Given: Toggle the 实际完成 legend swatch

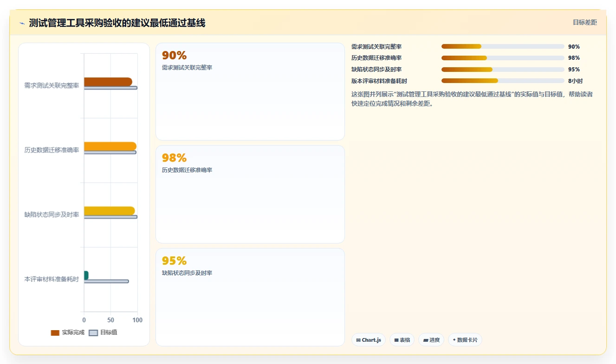Looking at the screenshot, I should [55, 332].
